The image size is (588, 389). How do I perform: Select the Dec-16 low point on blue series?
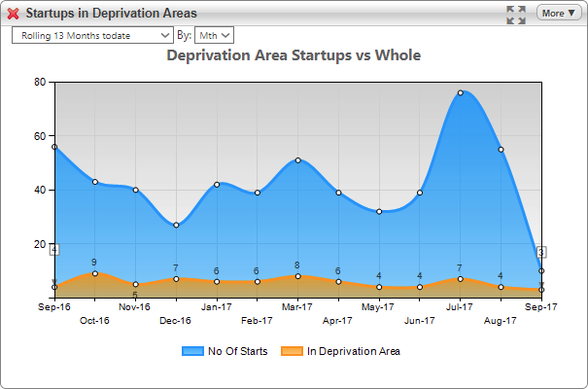pos(176,225)
